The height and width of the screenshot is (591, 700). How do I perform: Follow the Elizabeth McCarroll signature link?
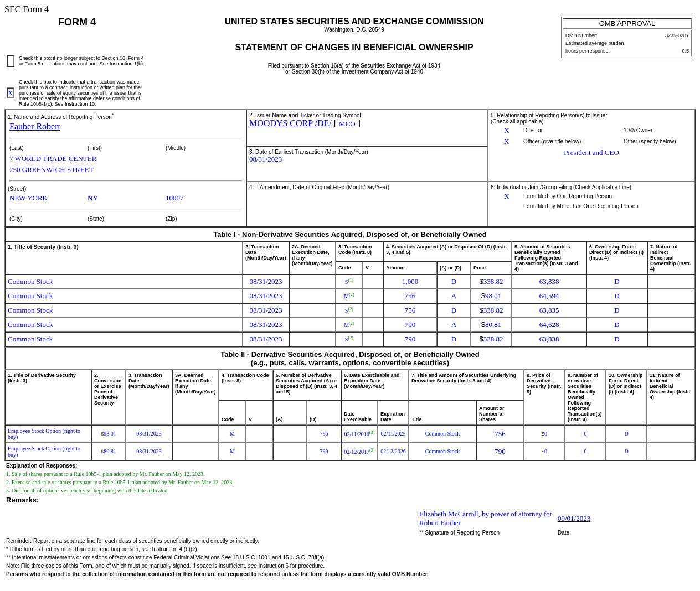pyautogui.click(x=486, y=519)
